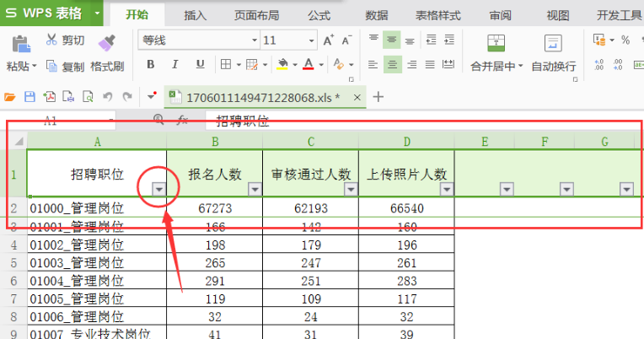Click the fx insert function icon
Screen dimensions: 644x339
click(x=182, y=120)
